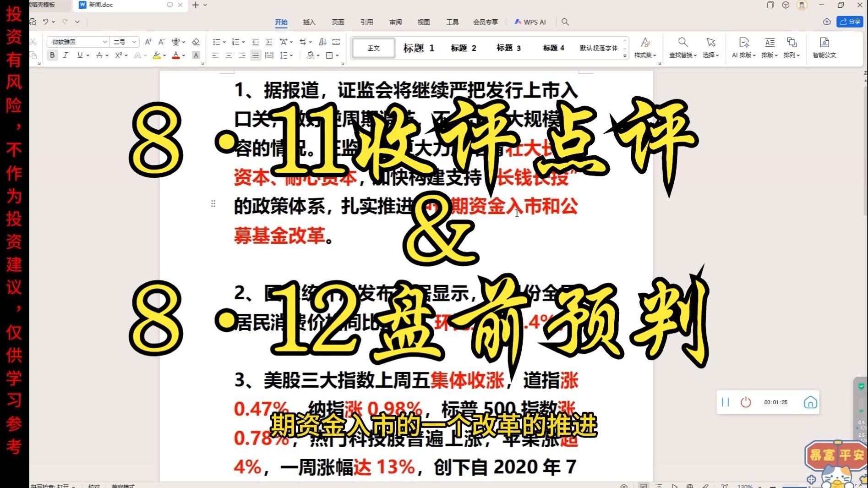Click paragraph drag handle beside text
This screenshot has width=868, height=488.
[213, 203]
